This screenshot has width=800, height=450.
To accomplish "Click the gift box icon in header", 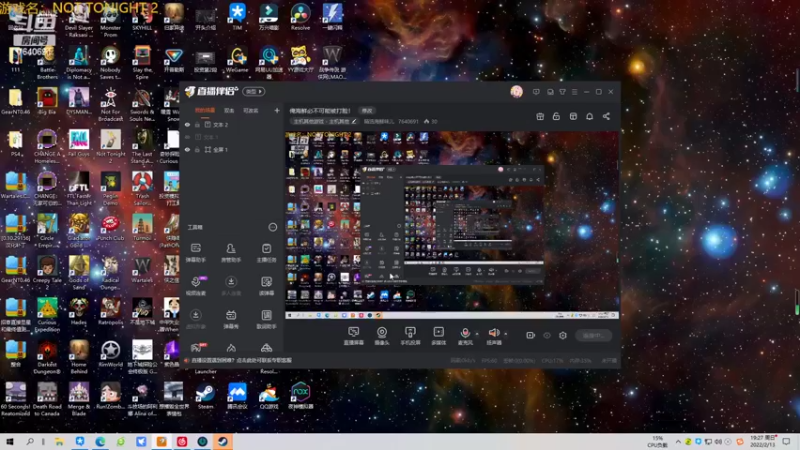I will coord(540,116).
